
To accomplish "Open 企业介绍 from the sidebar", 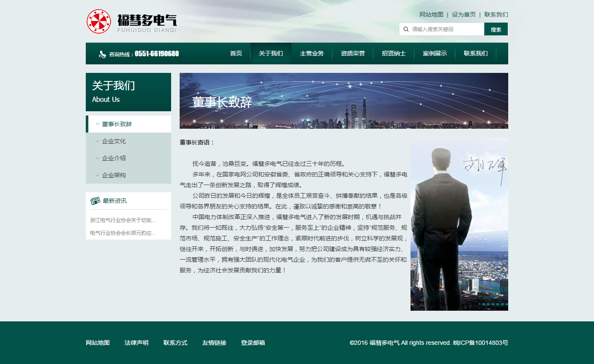I will (114, 158).
